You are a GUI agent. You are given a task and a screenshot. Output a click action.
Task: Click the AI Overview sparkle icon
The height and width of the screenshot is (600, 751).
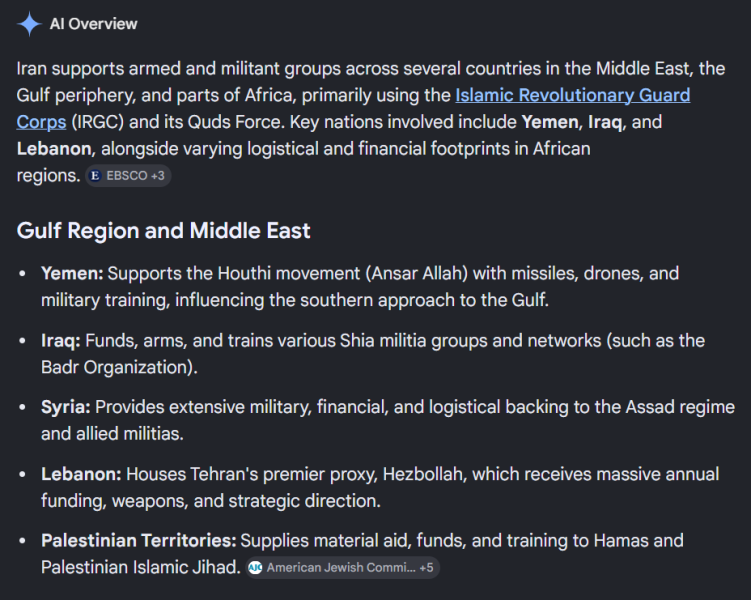(29, 23)
